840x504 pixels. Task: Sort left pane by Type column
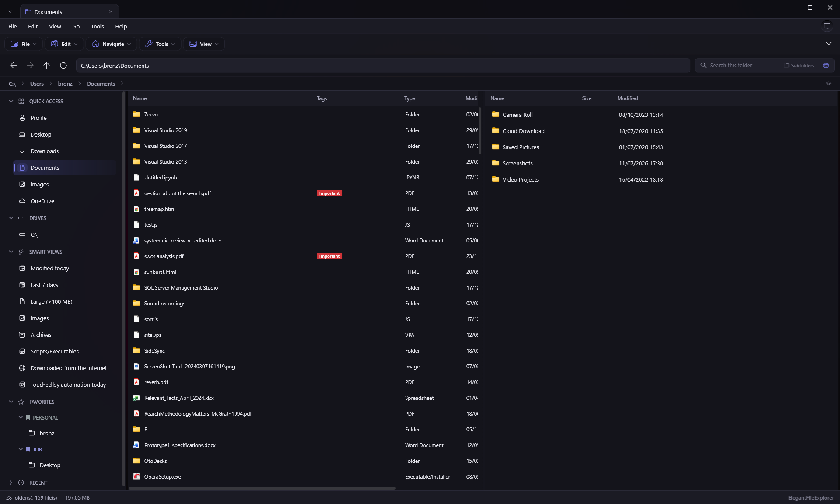[409, 98]
